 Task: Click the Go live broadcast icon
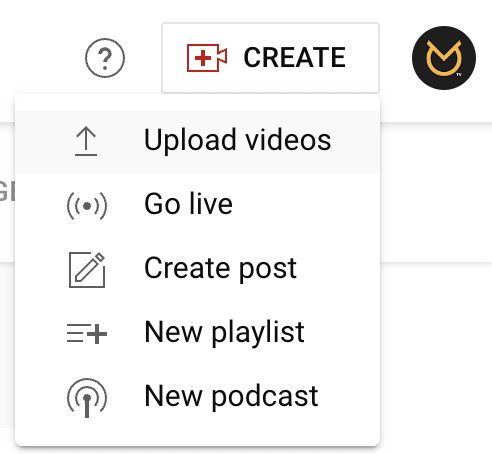click(x=87, y=206)
